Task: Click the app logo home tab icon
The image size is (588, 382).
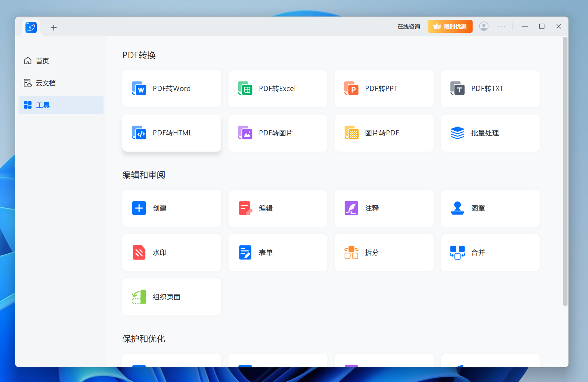Action: point(31,27)
